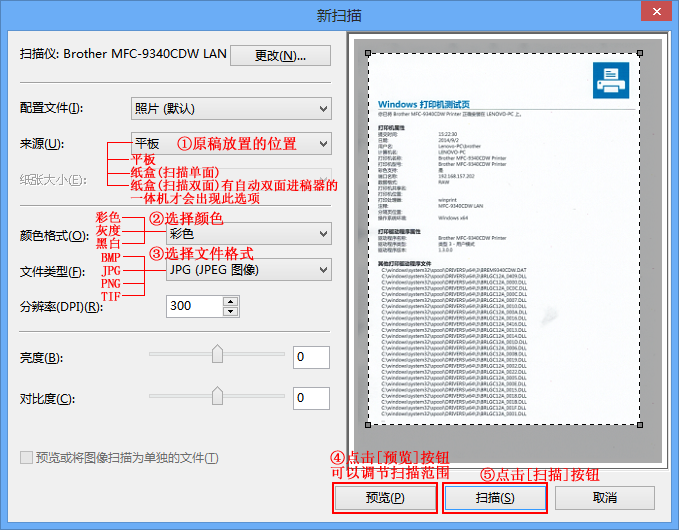Click the scanner name Brother MFC-9340CDW LAN text

tap(145, 54)
